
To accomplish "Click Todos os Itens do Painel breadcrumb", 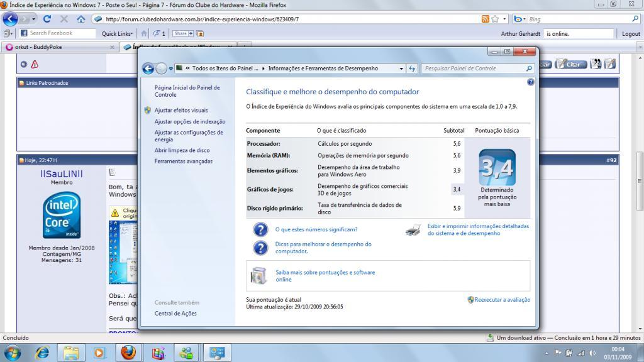I will click(x=225, y=69).
